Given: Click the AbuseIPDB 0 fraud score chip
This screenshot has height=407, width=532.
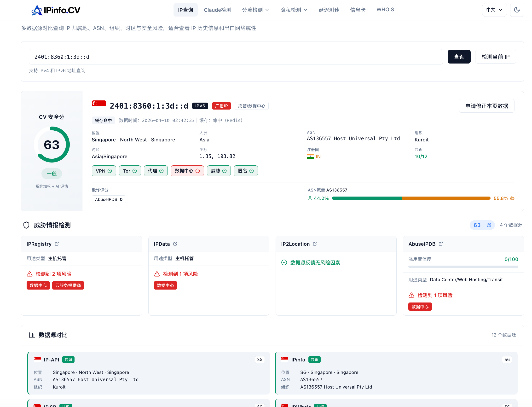Looking at the screenshot, I should point(109,199).
